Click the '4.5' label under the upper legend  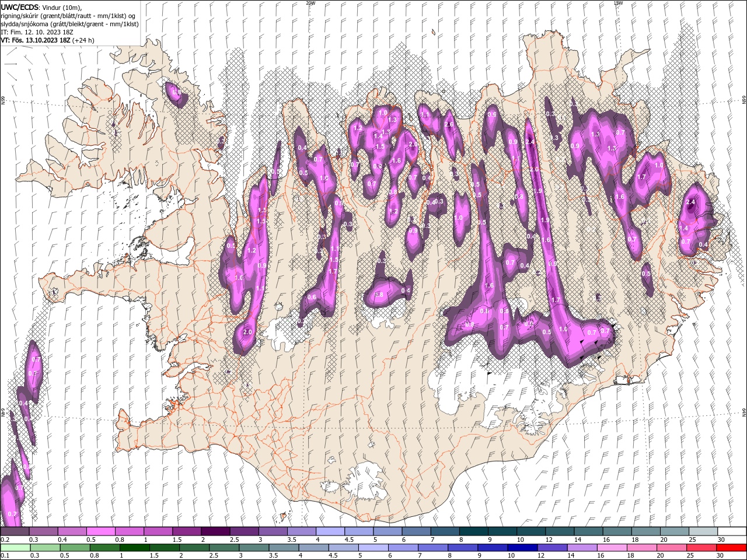(x=349, y=540)
